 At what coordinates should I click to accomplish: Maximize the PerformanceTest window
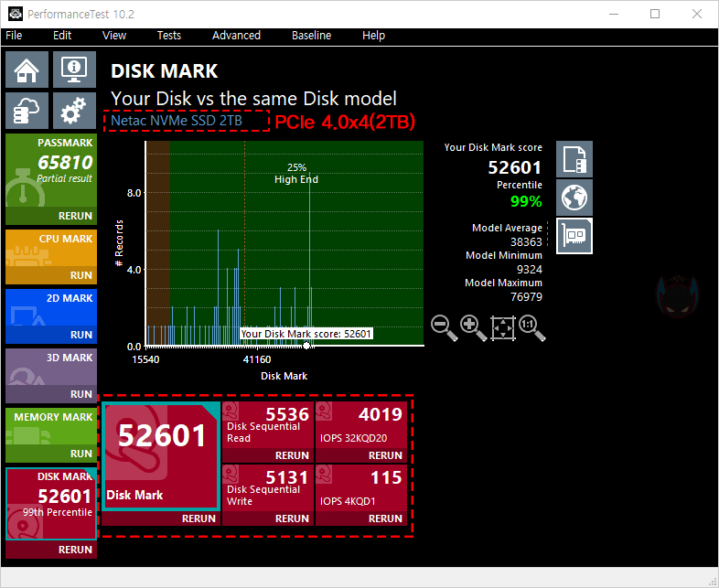[655, 14]
